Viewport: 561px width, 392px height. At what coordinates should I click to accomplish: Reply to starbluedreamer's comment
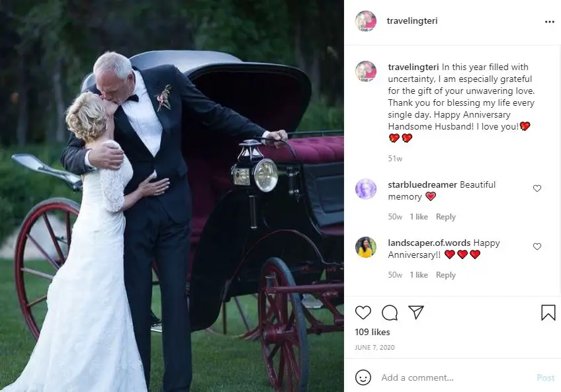pos(445,217)
